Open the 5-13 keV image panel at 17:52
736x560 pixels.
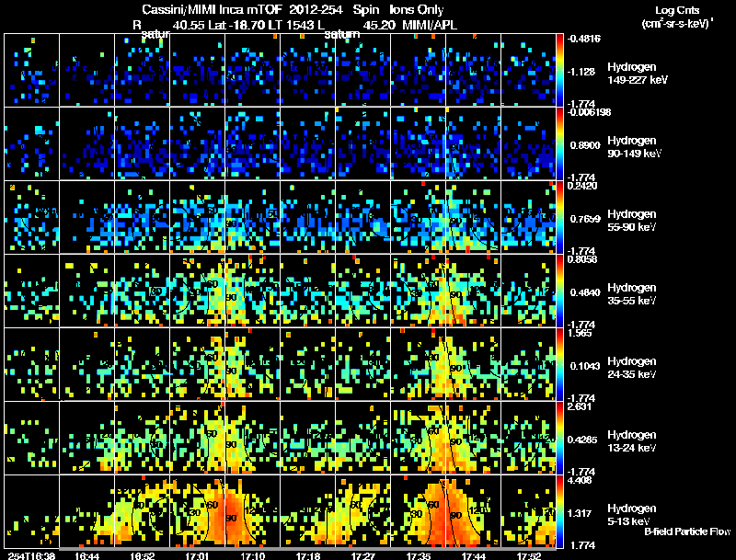(x=528, y=511)
